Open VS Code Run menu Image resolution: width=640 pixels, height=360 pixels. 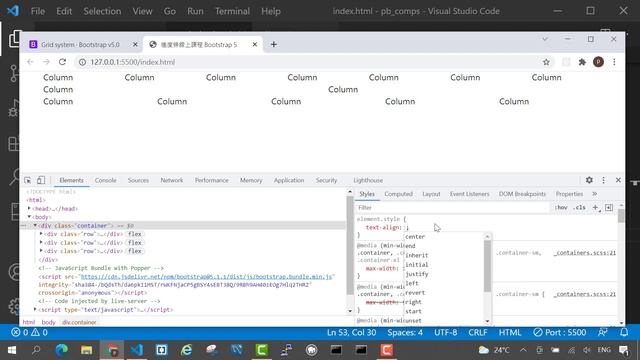point(195,11)
